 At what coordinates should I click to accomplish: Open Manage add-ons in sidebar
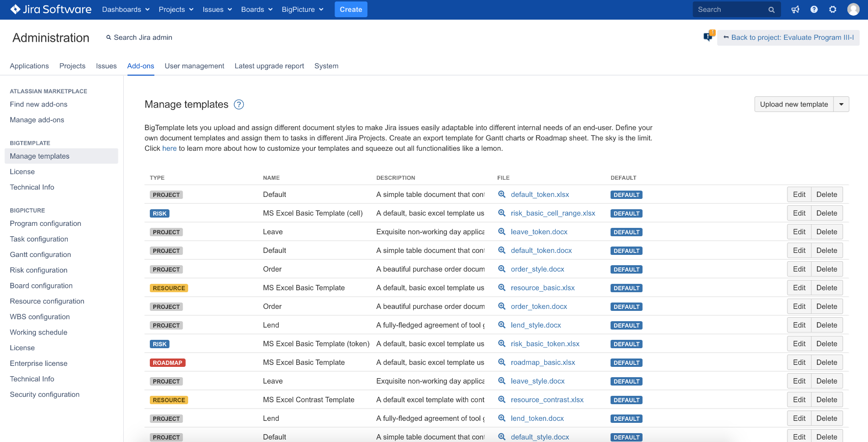37,120
